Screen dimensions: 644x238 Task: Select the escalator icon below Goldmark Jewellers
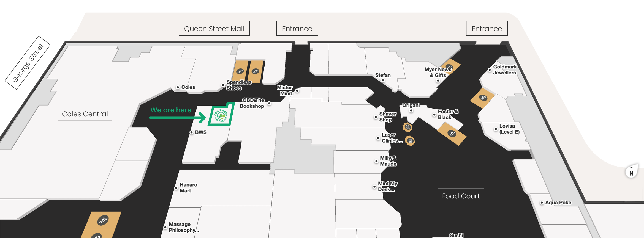483,98
